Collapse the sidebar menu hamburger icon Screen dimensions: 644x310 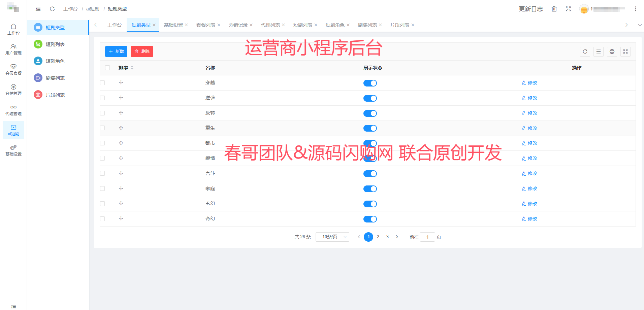coord(38,9)
